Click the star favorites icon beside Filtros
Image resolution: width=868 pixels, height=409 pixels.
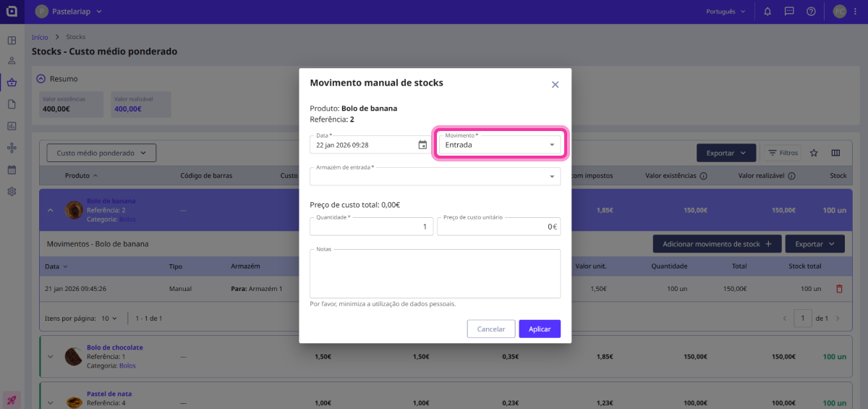click(x=814, y=153)
